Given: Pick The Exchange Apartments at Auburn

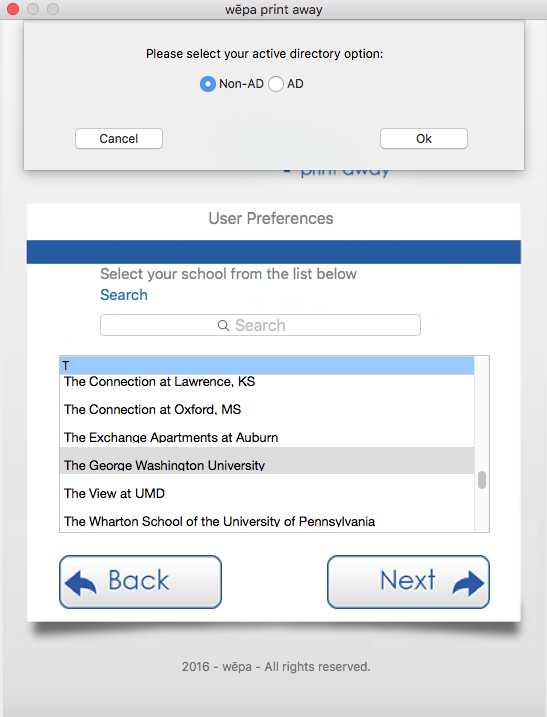Looking at the screenshot, I should 267,438.
